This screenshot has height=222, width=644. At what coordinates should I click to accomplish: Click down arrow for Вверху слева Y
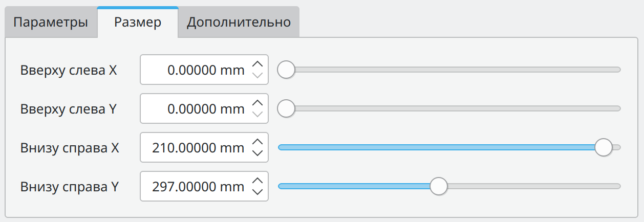257,114
